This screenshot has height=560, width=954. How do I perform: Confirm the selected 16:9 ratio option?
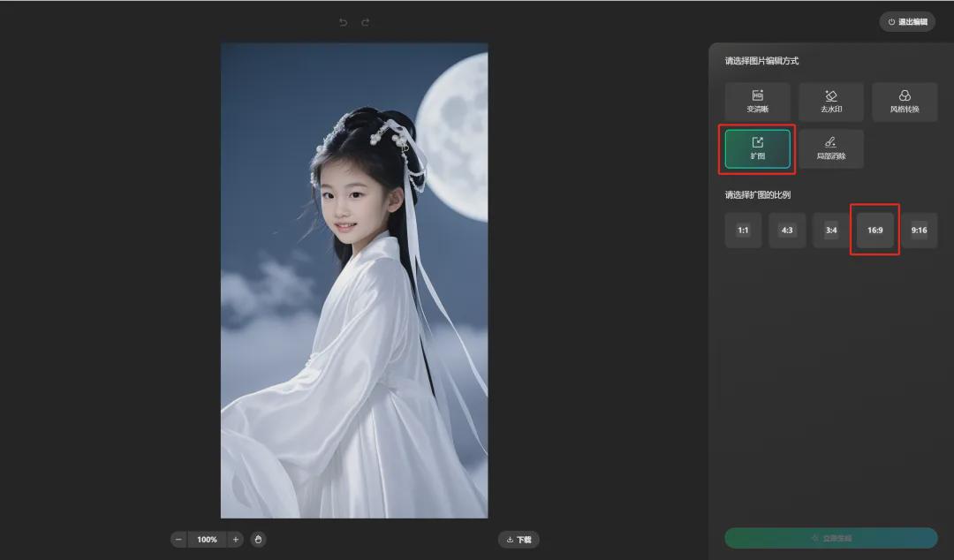point(874,230)
